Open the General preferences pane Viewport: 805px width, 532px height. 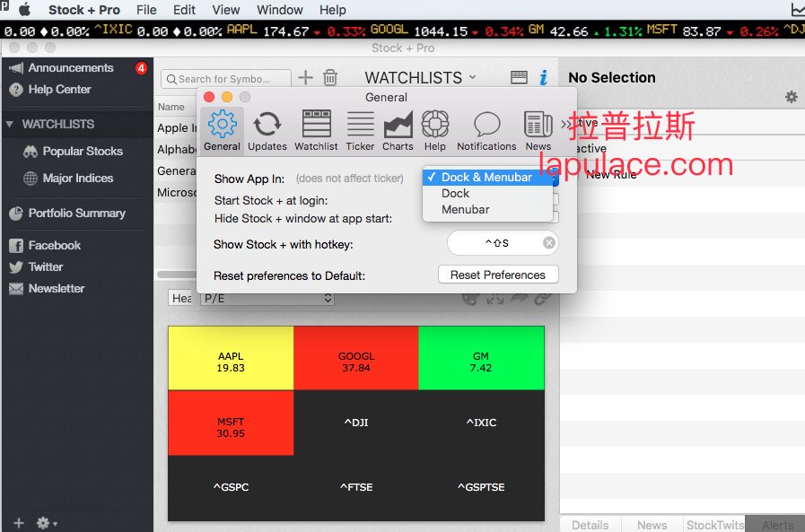tap(222, 130)
